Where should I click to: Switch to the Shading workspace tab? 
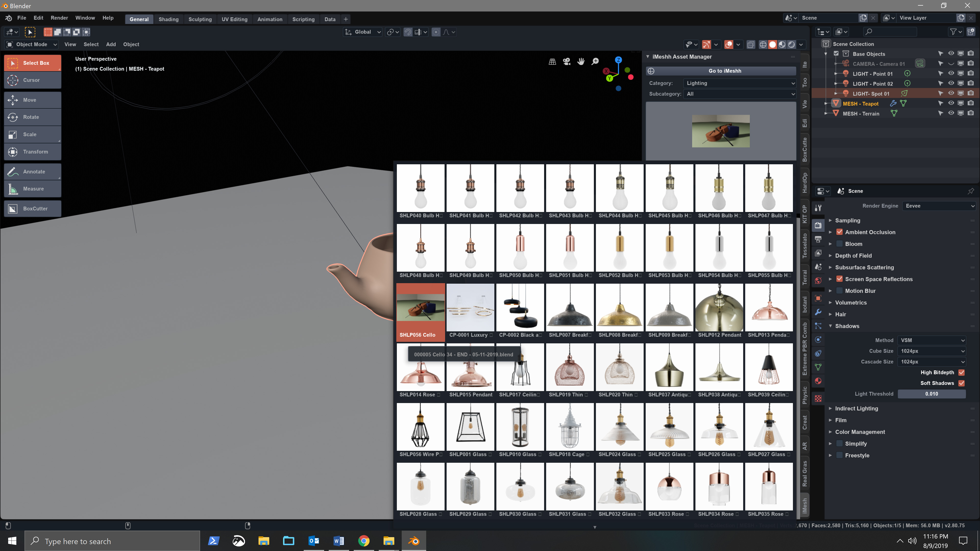tap(168, 19)
